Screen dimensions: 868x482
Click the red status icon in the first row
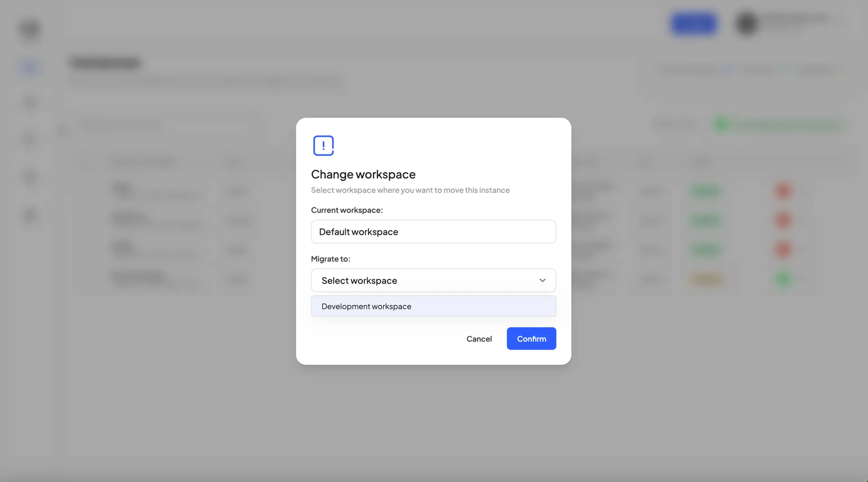(783, 191)
